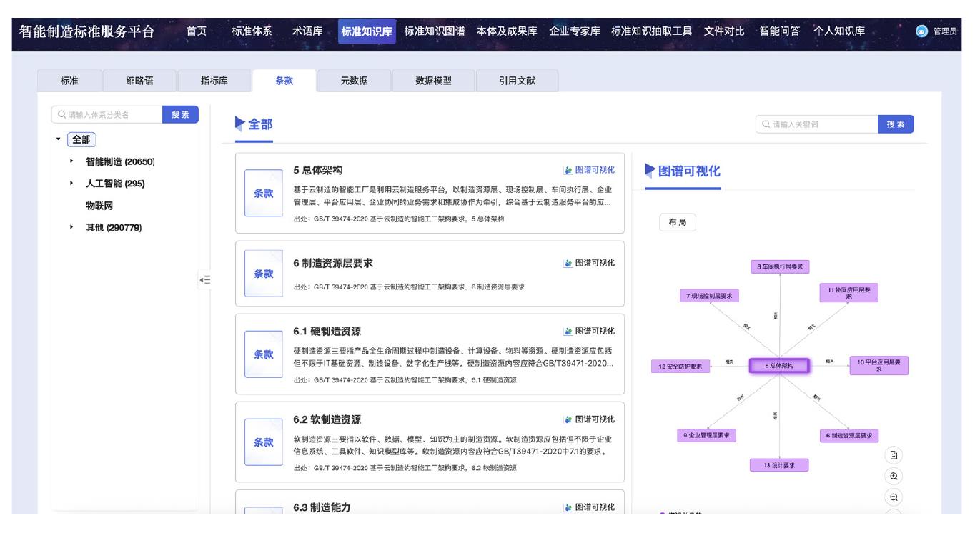
Task: Click 搜索 button next to category search
Action: [x=181, y=115]
